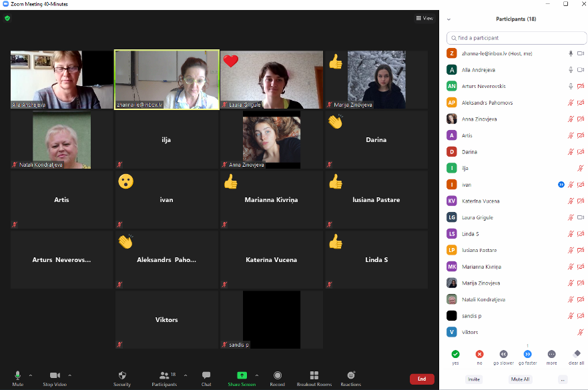Toggle camera with Stop Video button
Screen dimensions: 588x390
55,377
